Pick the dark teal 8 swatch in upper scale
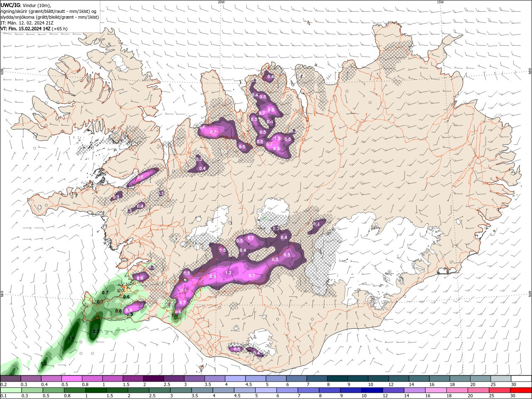The width and height of the screenshot is (532, 399). pyautogui.click(x=337, y=379)
